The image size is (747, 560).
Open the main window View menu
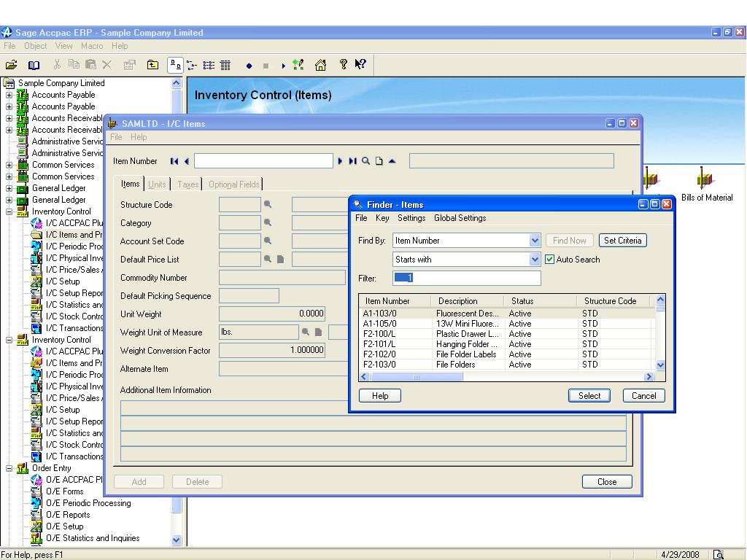point(64,46)
